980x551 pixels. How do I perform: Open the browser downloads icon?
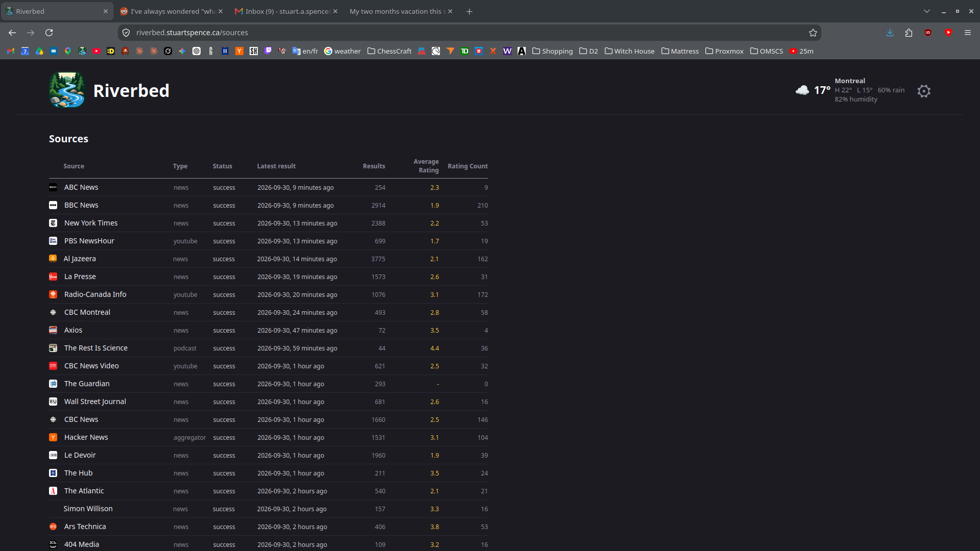pos(890,33)
